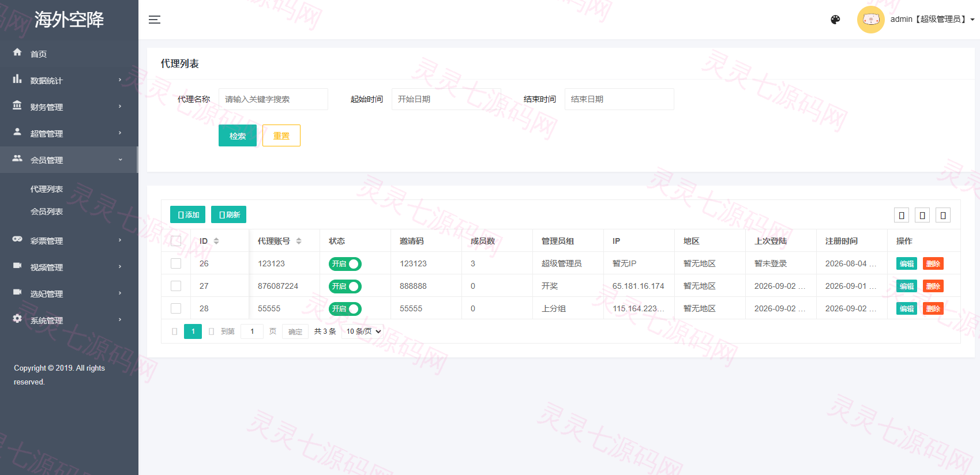This screenshot has height=475, width=980.
Task: Expand the 系统管理 menu arrow
Action: [120, 319]
